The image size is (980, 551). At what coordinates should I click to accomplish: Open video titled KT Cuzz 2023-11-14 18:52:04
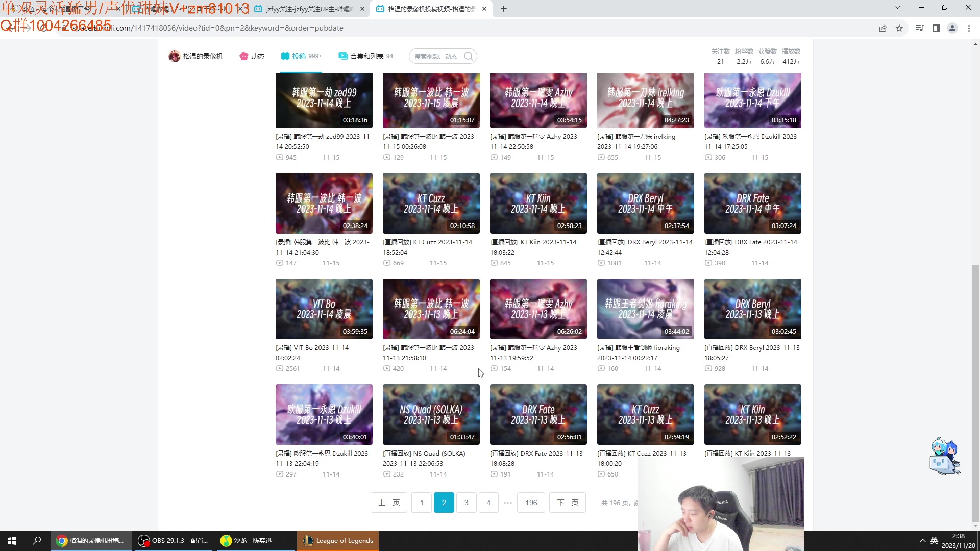[x=428, y=247]
